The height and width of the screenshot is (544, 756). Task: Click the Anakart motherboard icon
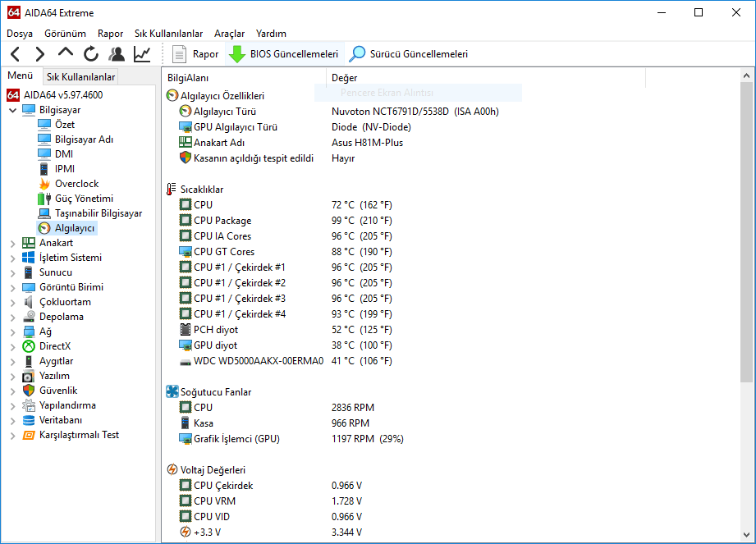29,243
